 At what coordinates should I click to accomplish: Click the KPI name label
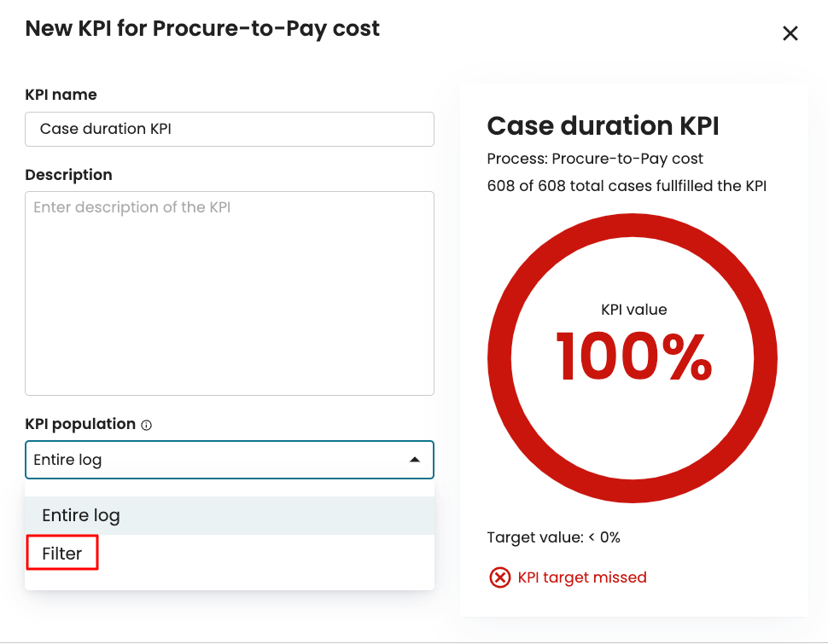click(61, 95)
